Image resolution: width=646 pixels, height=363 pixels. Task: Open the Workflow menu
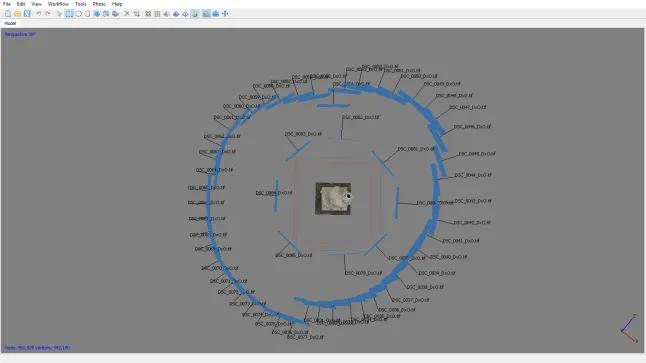point(58,4)
